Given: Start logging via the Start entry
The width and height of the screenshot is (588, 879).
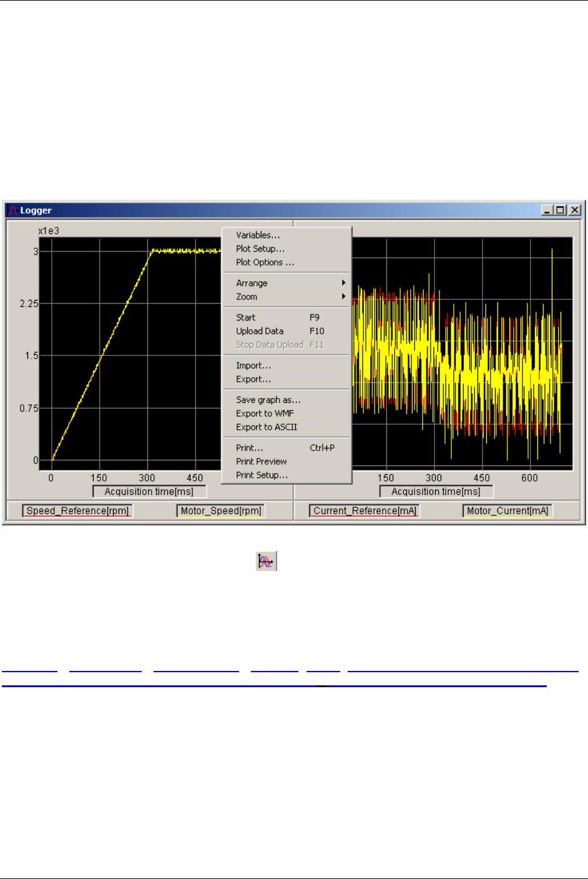Looking at the screenshot, I should pos(246,317).
